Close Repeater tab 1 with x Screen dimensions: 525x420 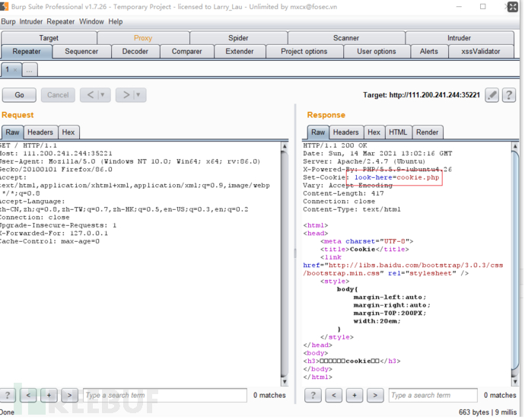tap(14, 70)
